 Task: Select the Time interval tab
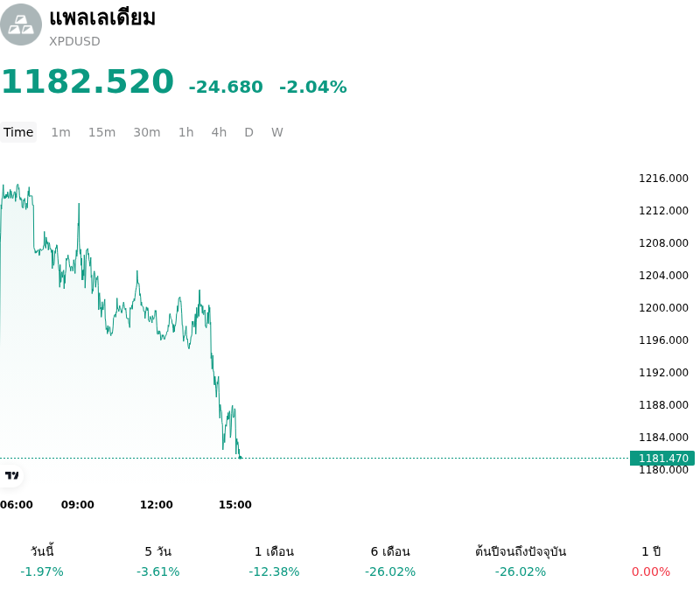pyautogui.click(x=18, y=132)
